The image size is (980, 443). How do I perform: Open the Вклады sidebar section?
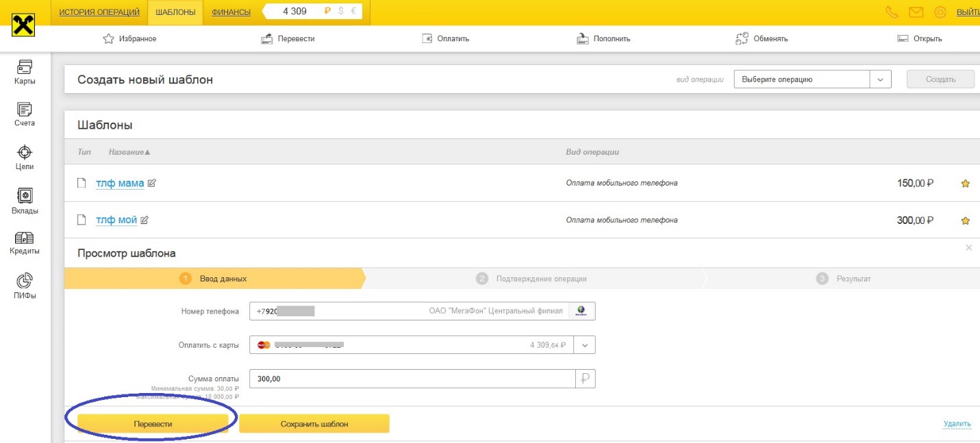25,201
